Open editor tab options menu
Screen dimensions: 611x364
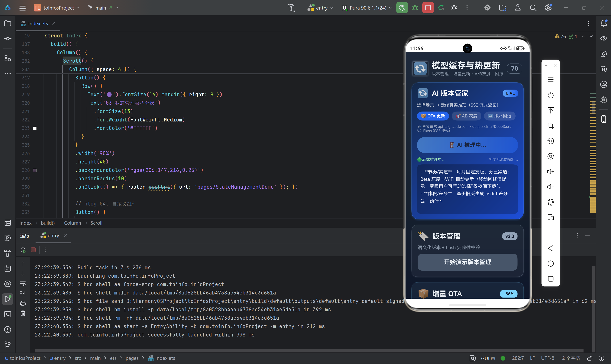pos(588,23)
